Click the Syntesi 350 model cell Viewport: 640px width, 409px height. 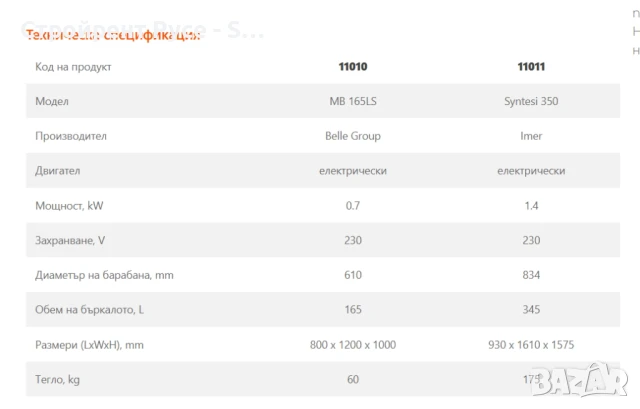[x=530, y=102]
